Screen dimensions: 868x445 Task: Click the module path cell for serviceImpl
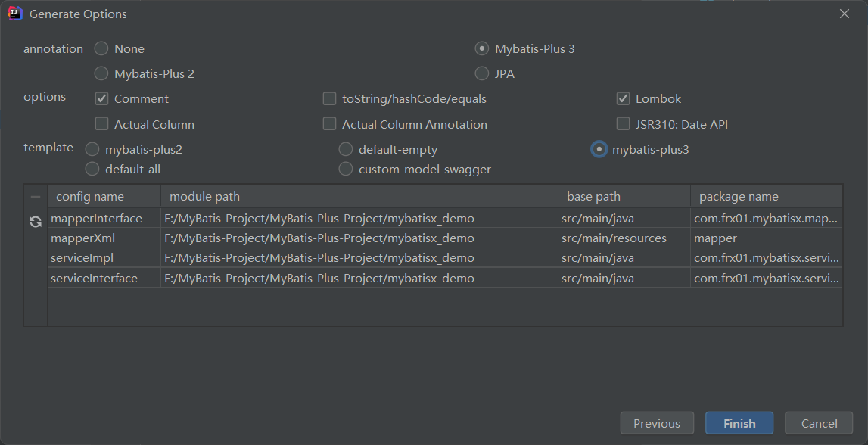359,258
